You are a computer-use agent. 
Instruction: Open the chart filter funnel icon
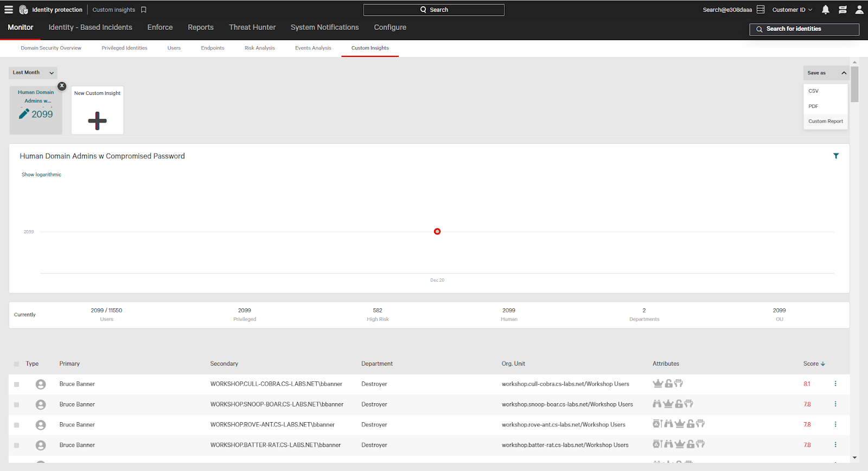pos(836,156)
